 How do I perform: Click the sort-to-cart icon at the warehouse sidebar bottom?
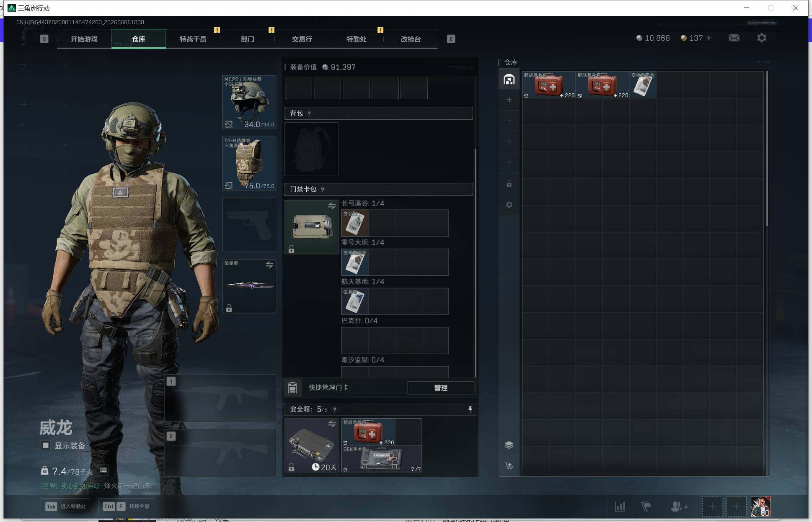click(509, 466)
